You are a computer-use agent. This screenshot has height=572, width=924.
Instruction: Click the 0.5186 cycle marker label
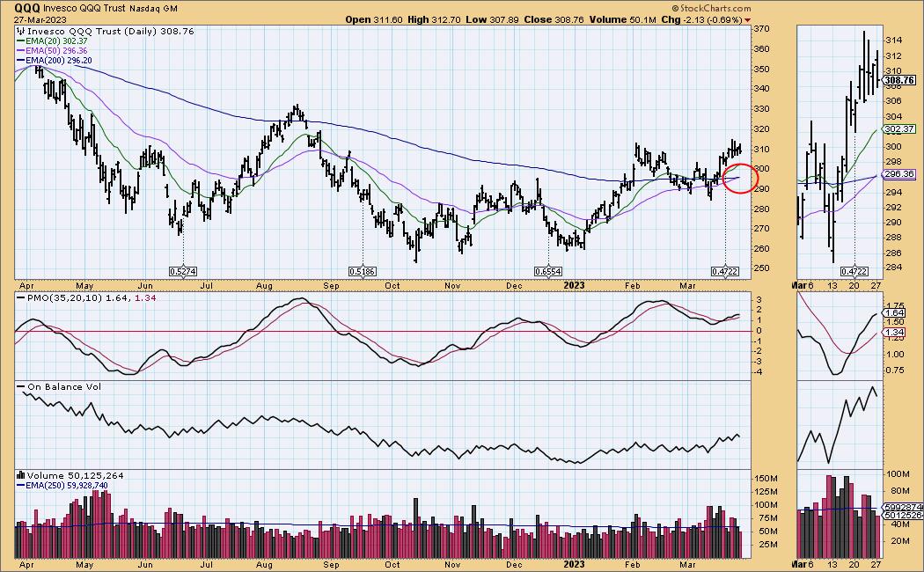click(x=363, y=272)
